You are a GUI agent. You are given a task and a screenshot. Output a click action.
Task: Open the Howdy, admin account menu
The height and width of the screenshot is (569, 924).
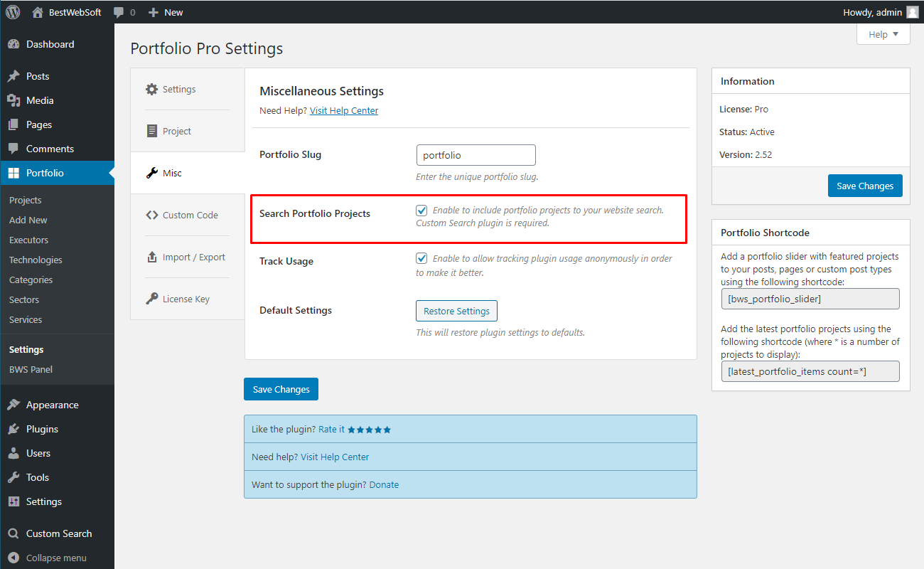point(881,12)
